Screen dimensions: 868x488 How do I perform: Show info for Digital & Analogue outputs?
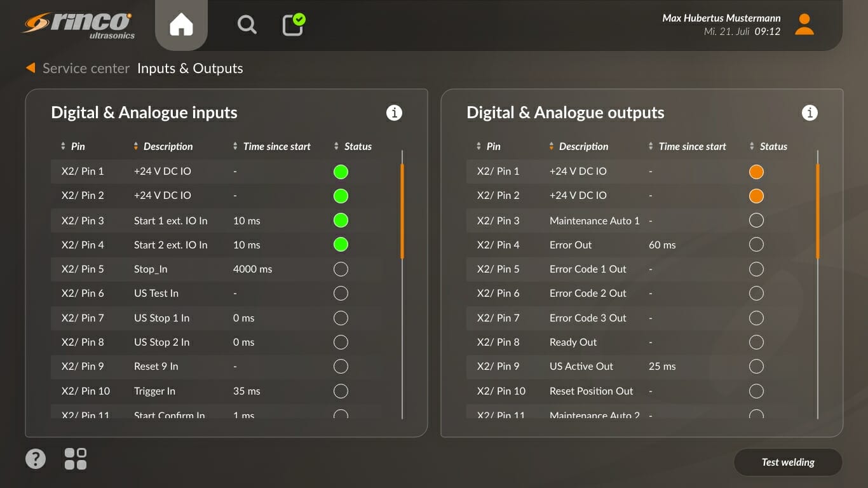810,113
